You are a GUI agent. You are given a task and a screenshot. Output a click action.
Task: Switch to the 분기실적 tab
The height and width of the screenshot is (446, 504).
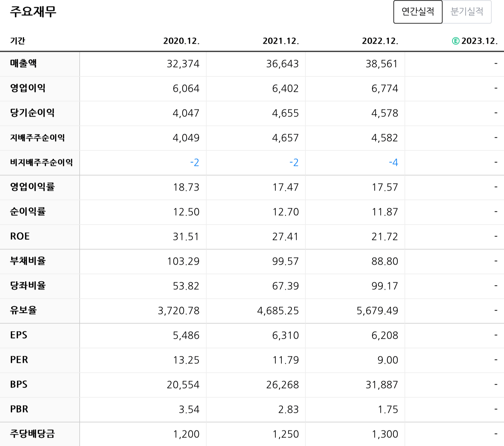467,12
